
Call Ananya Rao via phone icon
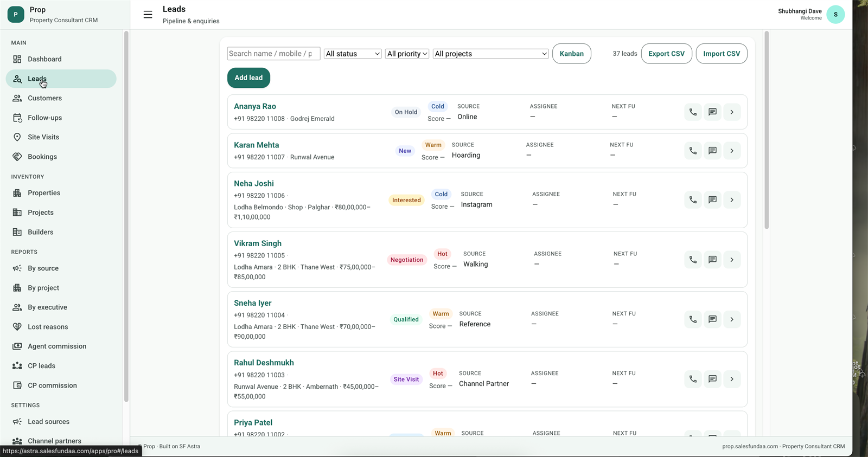tap(693, 112)
